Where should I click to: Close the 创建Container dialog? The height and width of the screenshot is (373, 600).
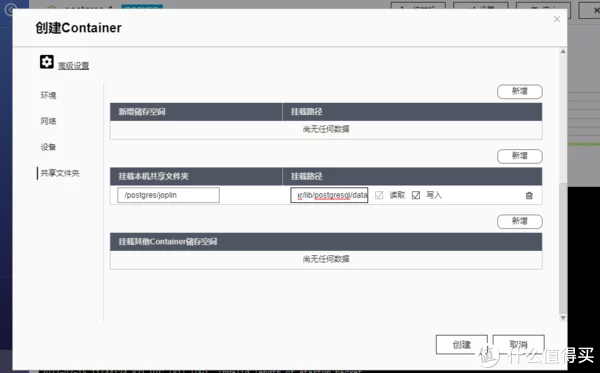pyautogui.click(x=557, y=19)
